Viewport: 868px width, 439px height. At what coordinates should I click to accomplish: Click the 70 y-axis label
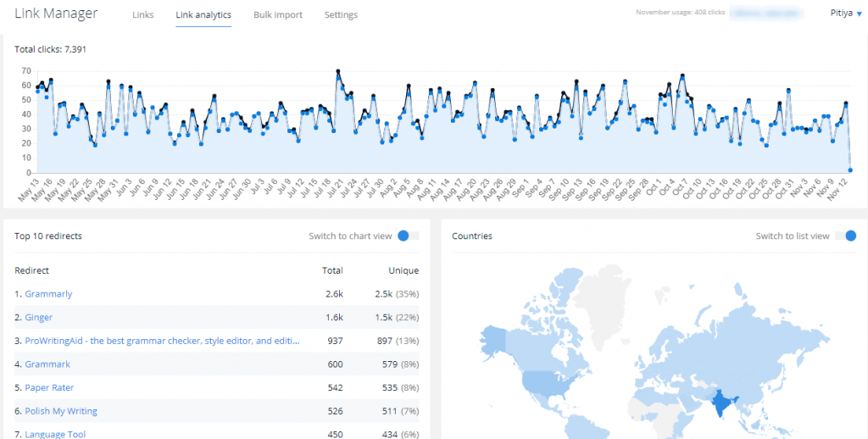[26, 71]
